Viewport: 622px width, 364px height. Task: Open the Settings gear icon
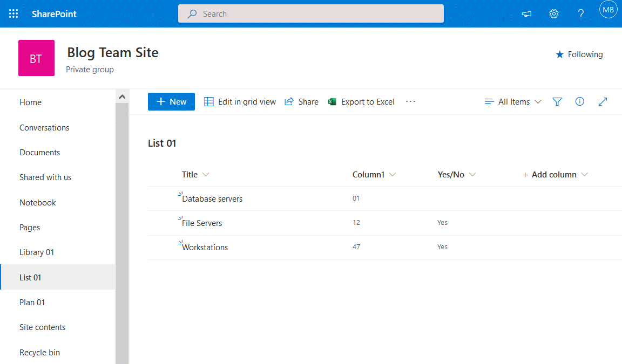[554, 13]
